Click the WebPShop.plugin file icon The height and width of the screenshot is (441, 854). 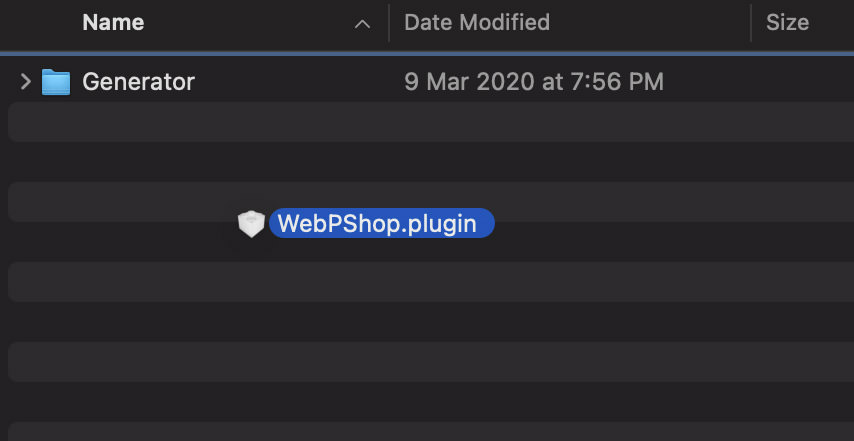(x=250, y=224)
